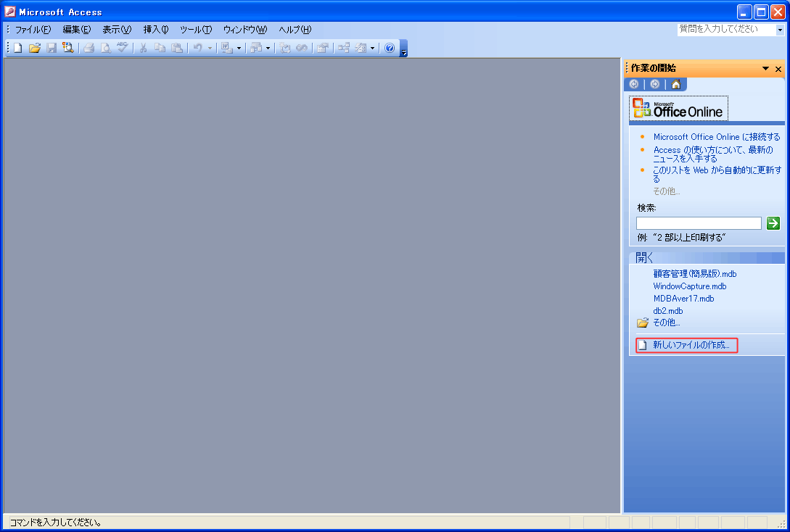Image resolution: width=790 pixels, height=532 pixels.
Task: Click the Analyze table icon
Action: (257, 48)
